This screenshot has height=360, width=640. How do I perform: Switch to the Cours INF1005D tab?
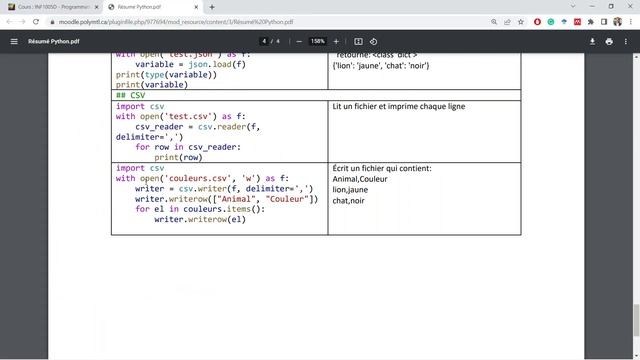pyautogui.click(x=53, y=7)
